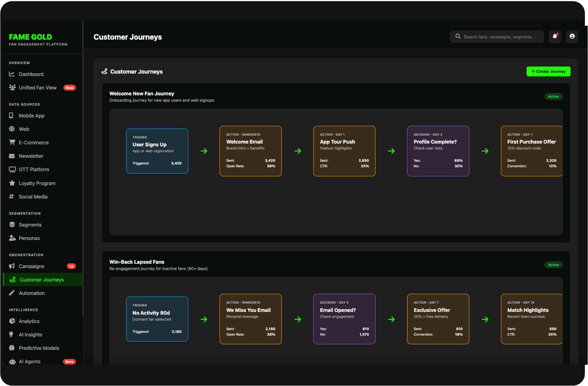Screen dimensions: 588x386
Task: Click the AI Insights lightbulb icon
Action: pos(11,334)
